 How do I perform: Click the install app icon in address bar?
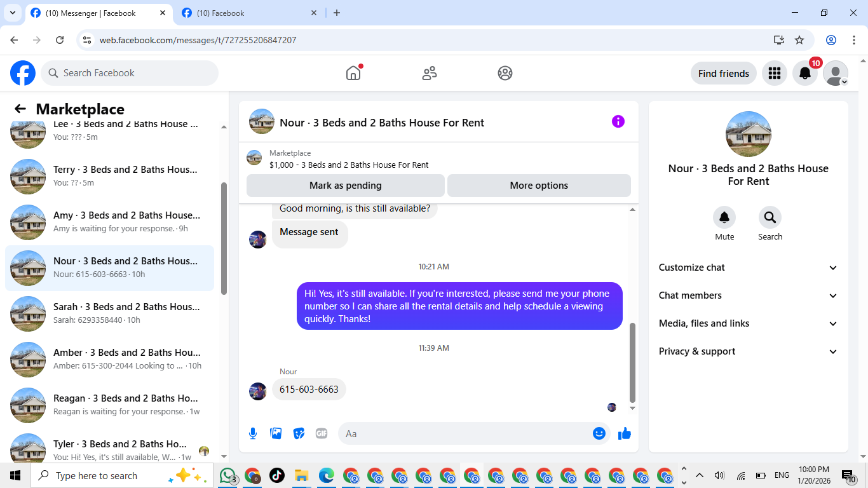pyautogui.click(x=779, y=40)
